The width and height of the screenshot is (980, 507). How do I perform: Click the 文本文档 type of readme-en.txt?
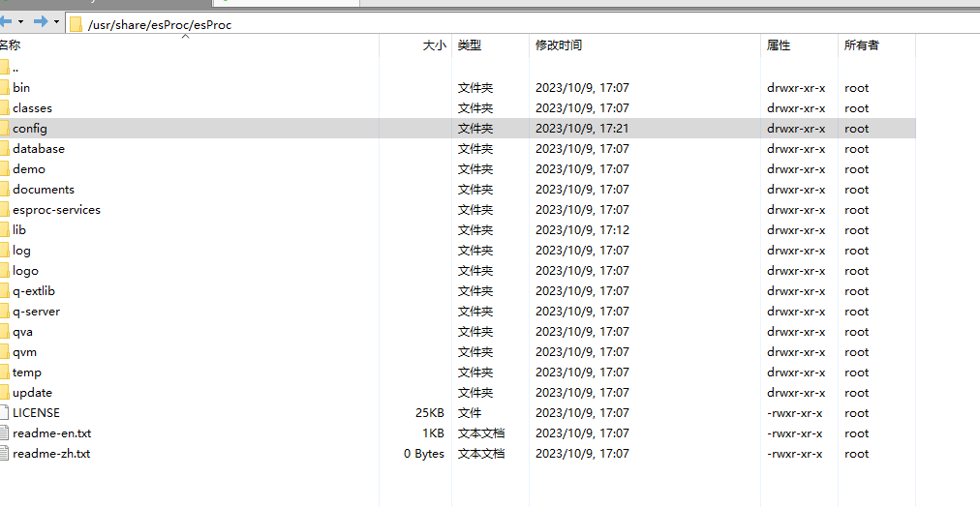point(481,433)
